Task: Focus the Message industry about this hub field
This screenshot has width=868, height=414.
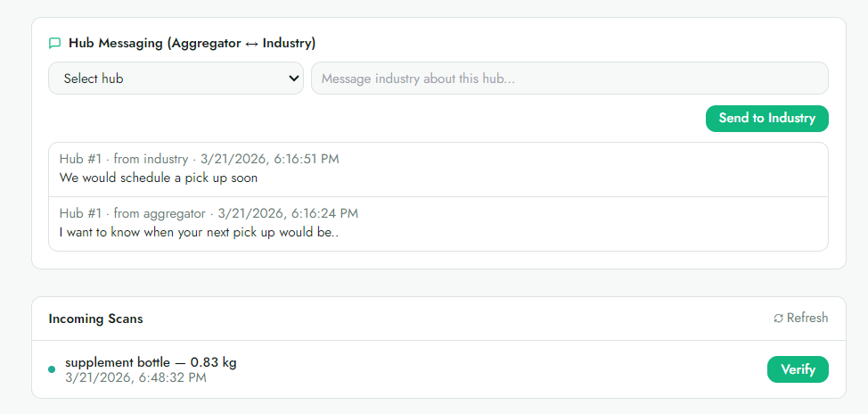Action: [x=569, y=79]
